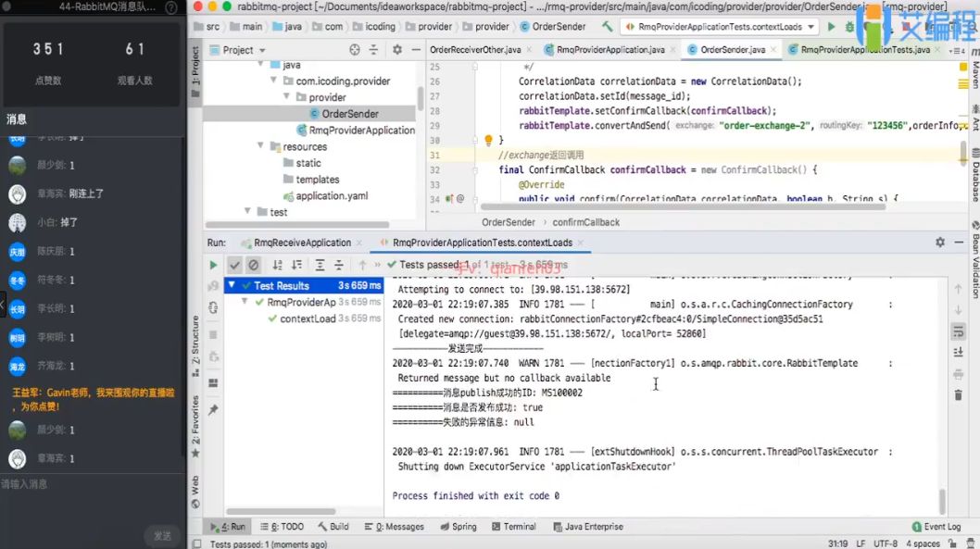The width and height of the screenshot is (980, 549).
Task: Pin the current Run tab
Action: 213,410
